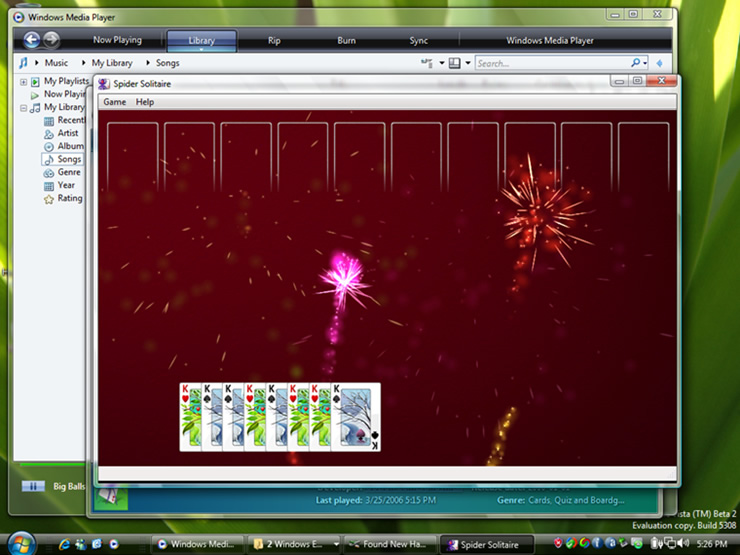Open the view options dropdown arrow
Viewport: 740px width, 555px height.
tap(442, 63)
